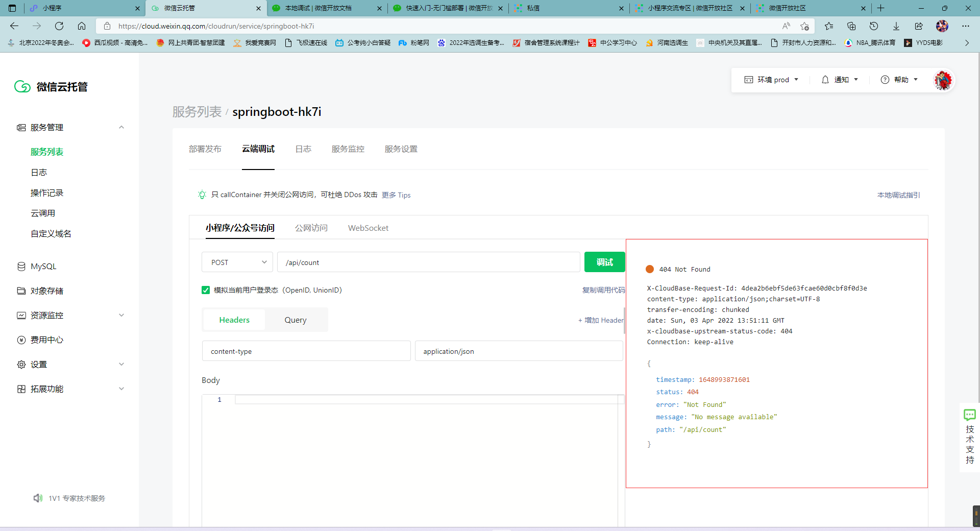Viewport: 980px width, 531px height.
Task: Switch to the 服务设置 tab
Action: (x=401, y=149)
